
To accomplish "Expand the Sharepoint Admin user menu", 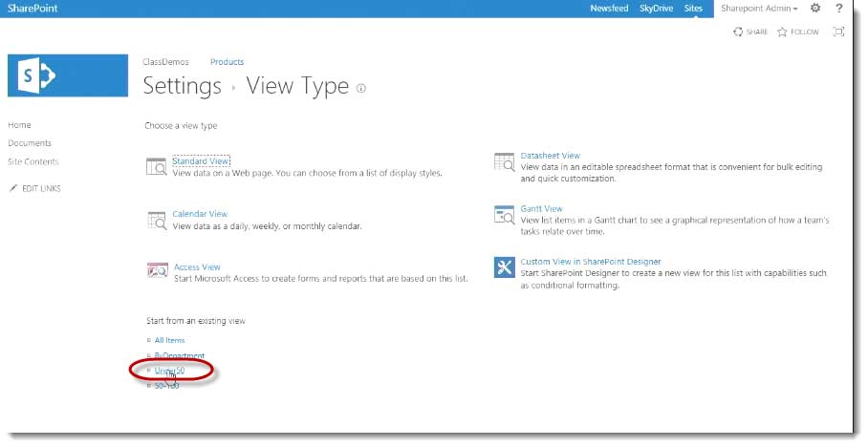I will click(x=759, y=9).
